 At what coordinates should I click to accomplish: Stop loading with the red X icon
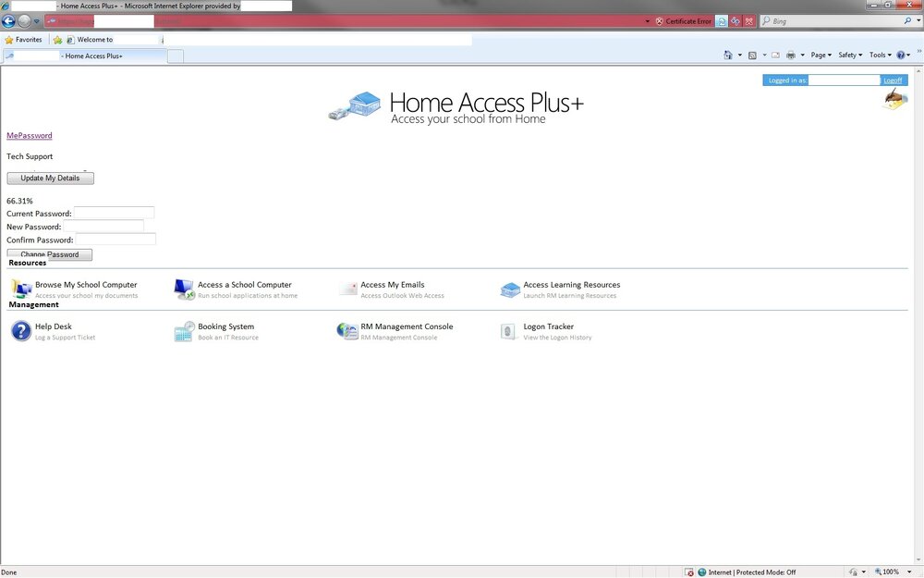pos(749,21)
